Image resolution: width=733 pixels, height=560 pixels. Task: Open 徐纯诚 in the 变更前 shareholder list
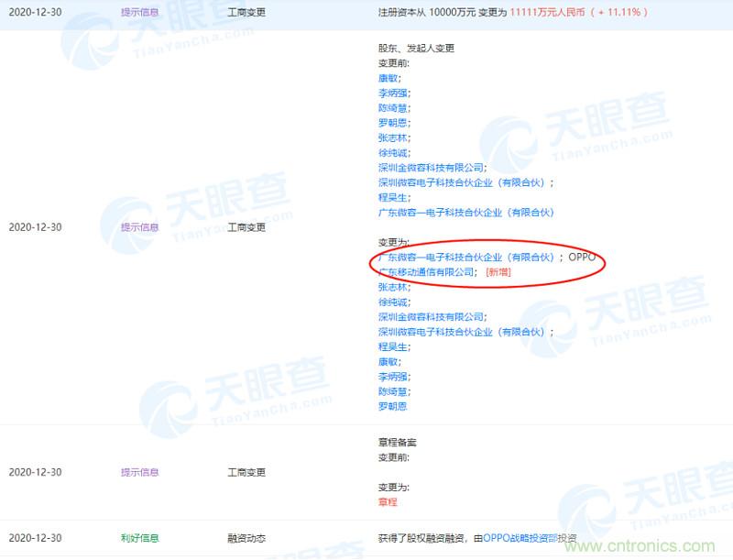point(393,153)
